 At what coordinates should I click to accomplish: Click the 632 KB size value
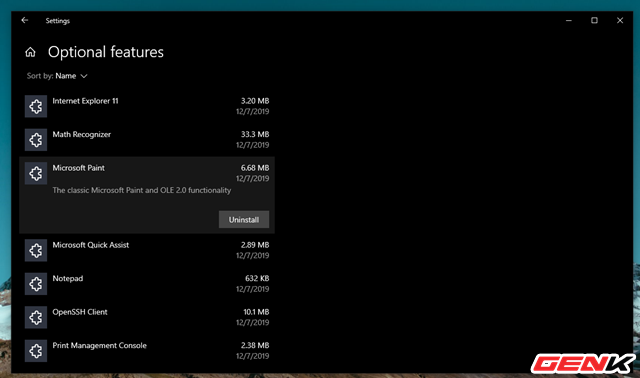257,278
